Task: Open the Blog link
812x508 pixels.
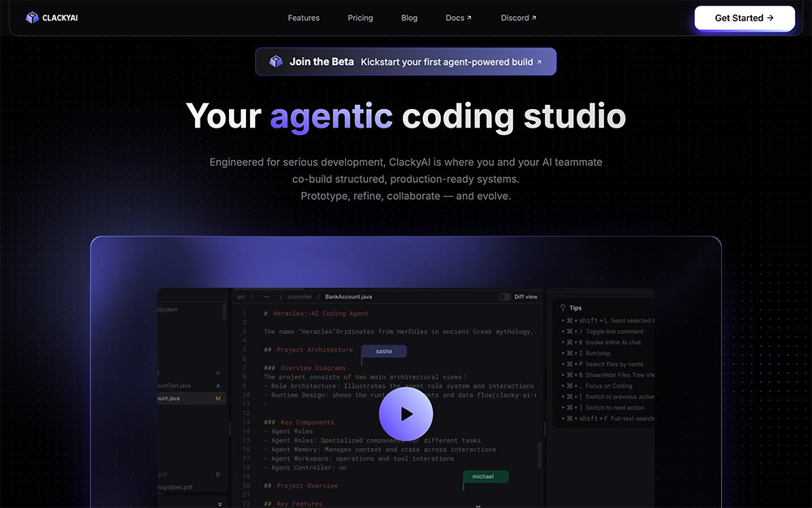Action: (x=409, y=18)
